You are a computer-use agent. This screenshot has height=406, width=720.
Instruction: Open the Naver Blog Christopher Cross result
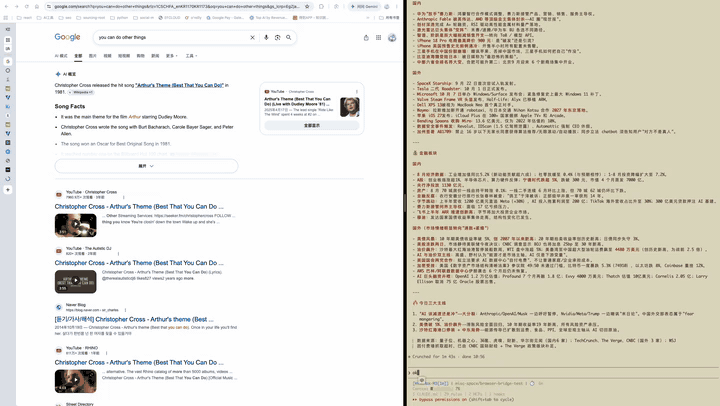pyautogui.click(x=134, y=319)
